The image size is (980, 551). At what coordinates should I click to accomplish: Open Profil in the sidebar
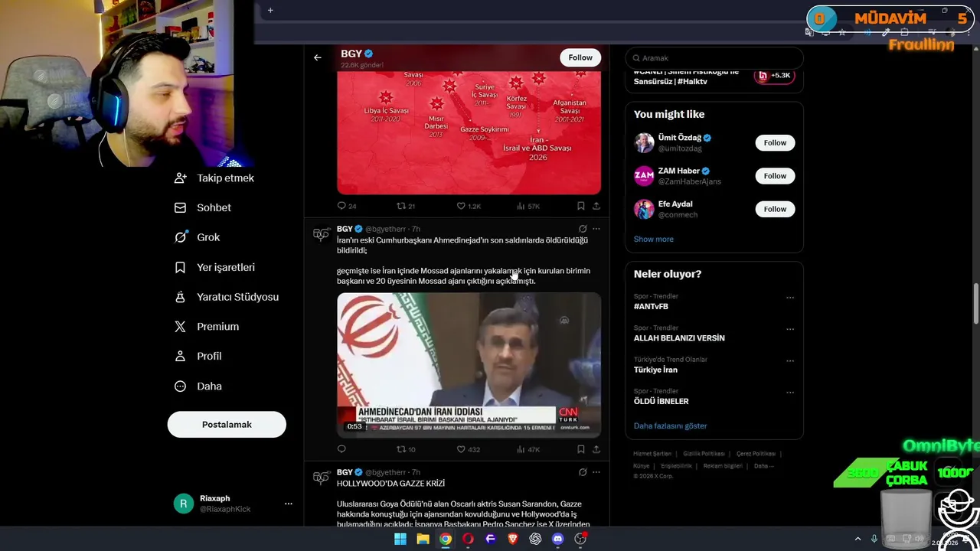198,357
